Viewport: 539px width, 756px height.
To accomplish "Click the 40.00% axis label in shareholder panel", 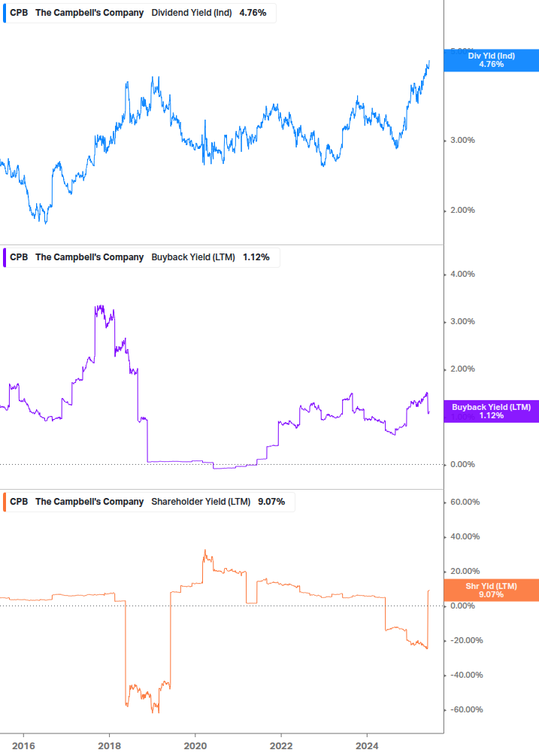I will click(465, 536).
